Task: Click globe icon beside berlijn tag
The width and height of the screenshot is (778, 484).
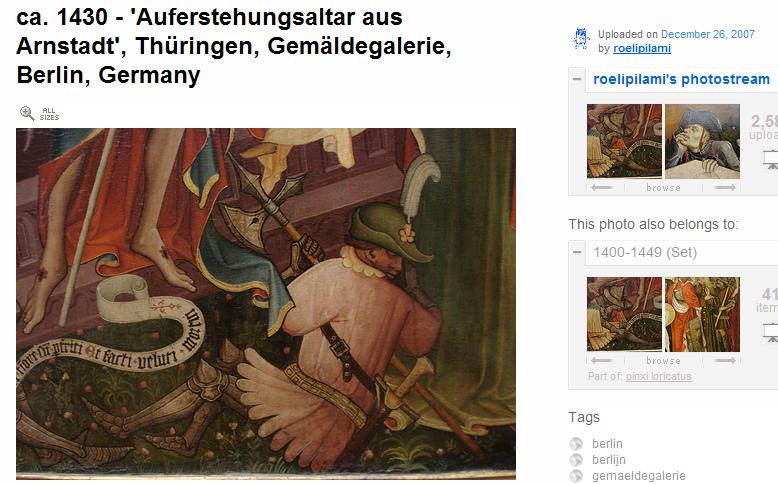Action: tap(576, 460)
